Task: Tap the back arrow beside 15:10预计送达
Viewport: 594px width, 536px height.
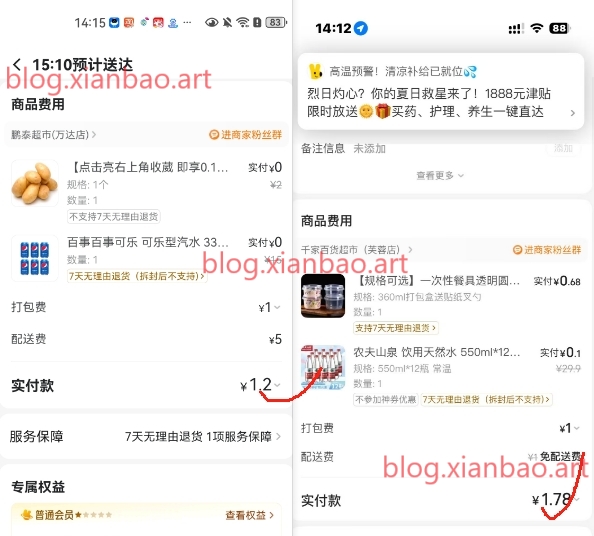Action: 17,65
